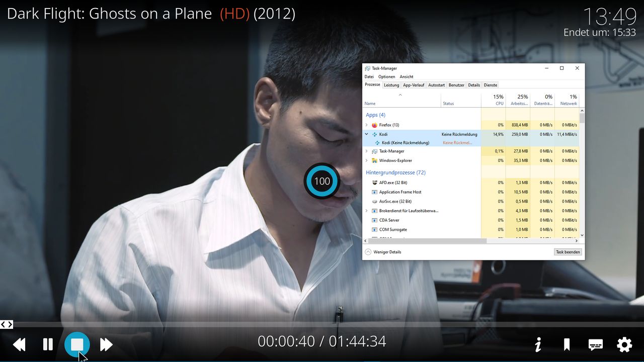
Task: Click the Kodi rewind button
Action: click(x=19, y=344)
